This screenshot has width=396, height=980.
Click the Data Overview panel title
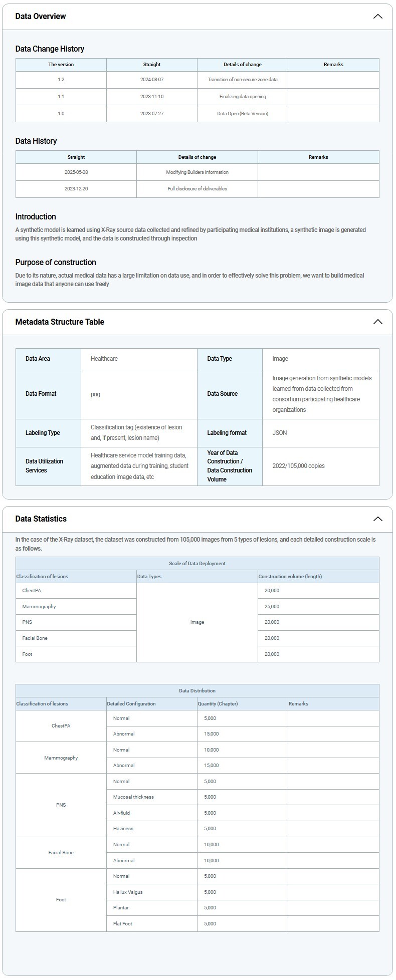point(41,17)
